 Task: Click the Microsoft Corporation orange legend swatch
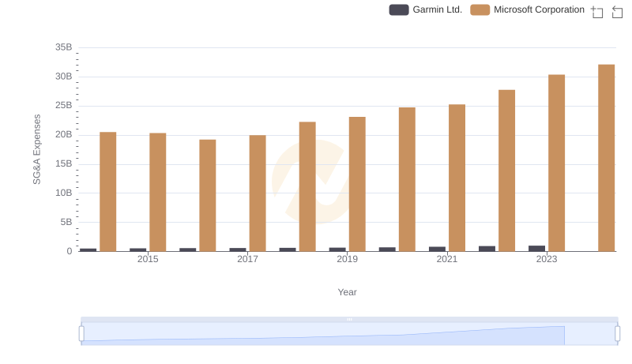480,9
